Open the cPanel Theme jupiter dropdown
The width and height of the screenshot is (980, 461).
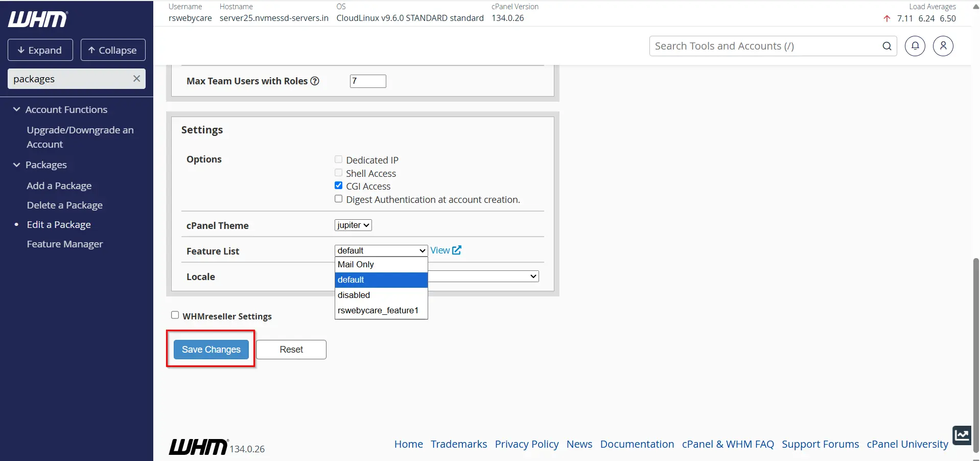point(353,225)
